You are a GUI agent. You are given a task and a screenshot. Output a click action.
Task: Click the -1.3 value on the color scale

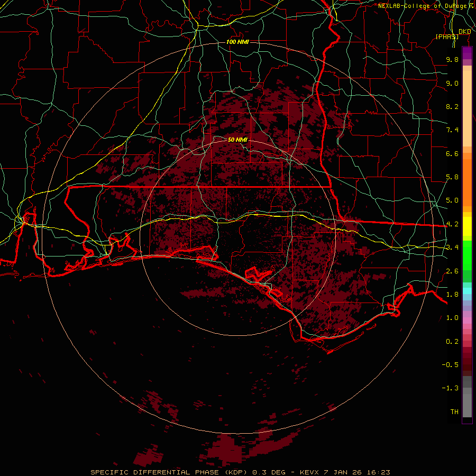450,388
